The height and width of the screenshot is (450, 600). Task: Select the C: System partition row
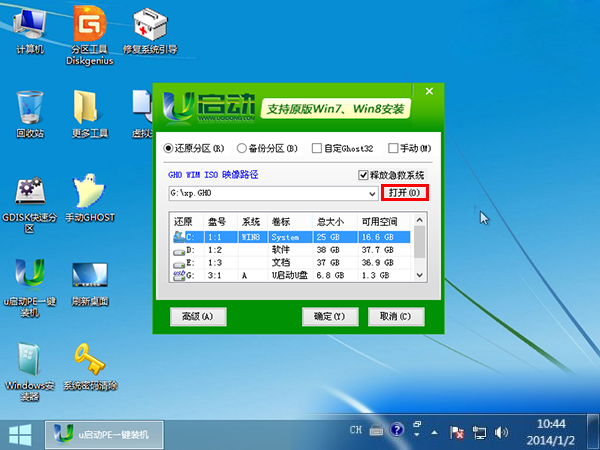(291, 237)
